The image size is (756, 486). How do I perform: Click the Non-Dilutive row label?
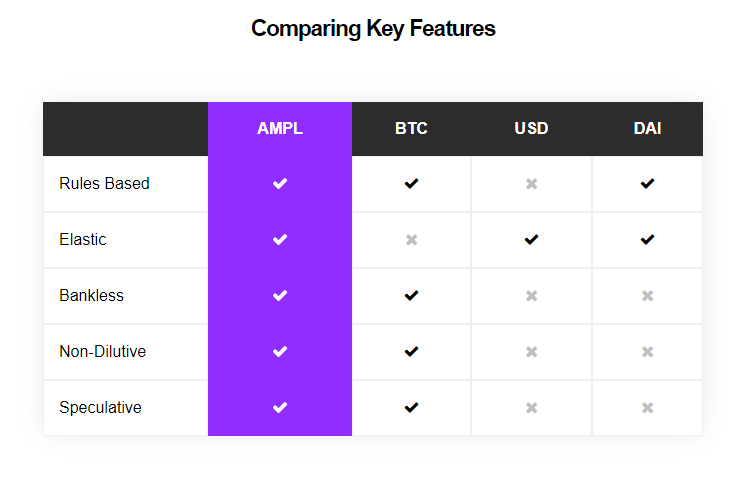pyautogui.click(x=102, y=351)
